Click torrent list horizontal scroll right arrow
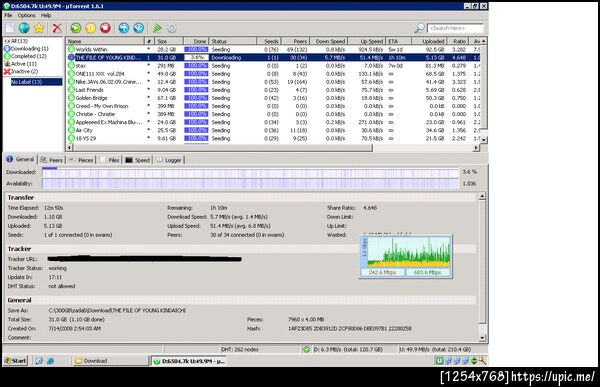Viewport: 600px width, 387px height. (x=476, y=148)
